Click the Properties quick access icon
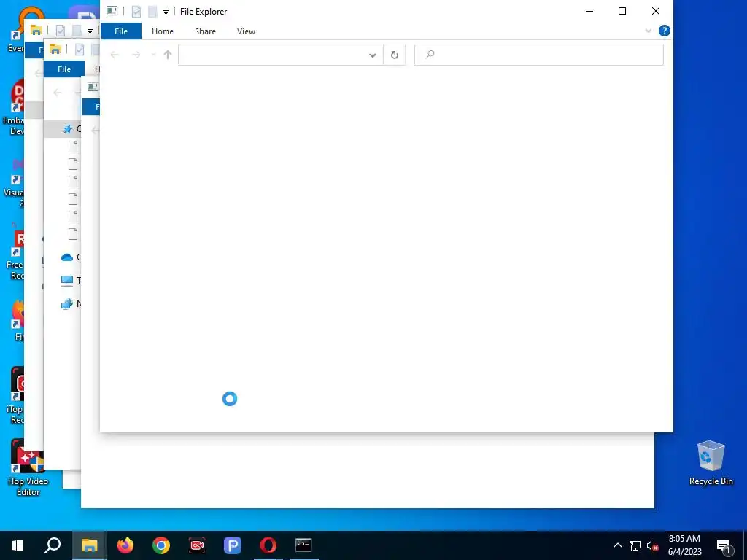 [x=136, y=12]
